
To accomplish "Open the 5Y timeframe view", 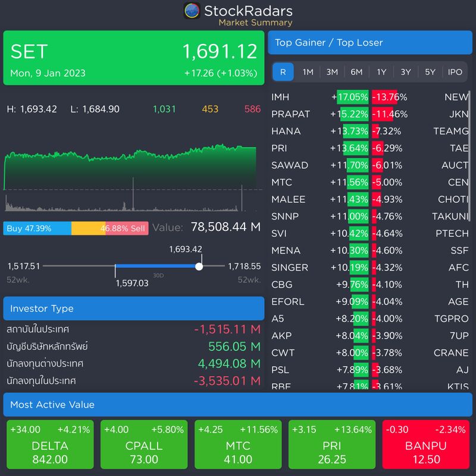I will (x=430, y=72).
